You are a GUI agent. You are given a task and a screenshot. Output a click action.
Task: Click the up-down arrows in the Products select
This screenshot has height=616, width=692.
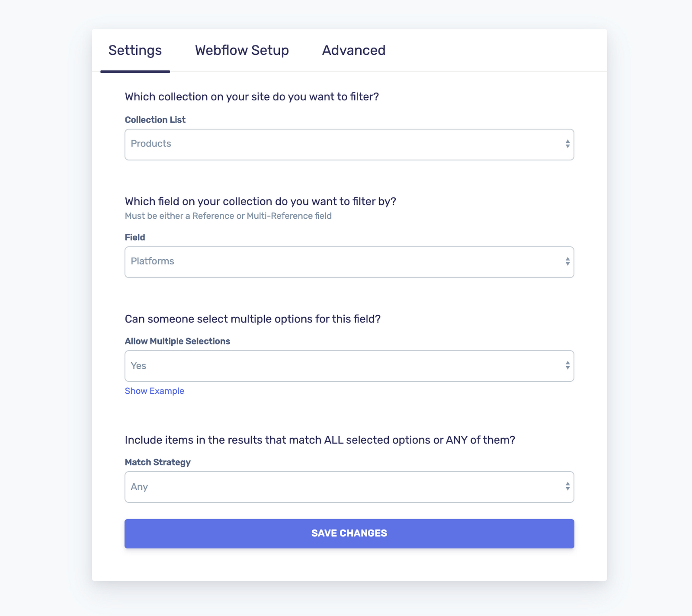coord(567,144)
